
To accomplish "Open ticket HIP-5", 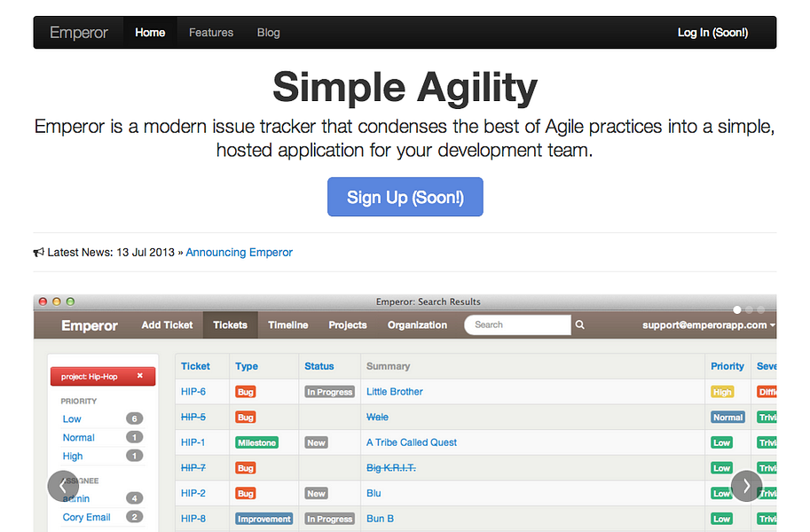I will click(193, 417).
